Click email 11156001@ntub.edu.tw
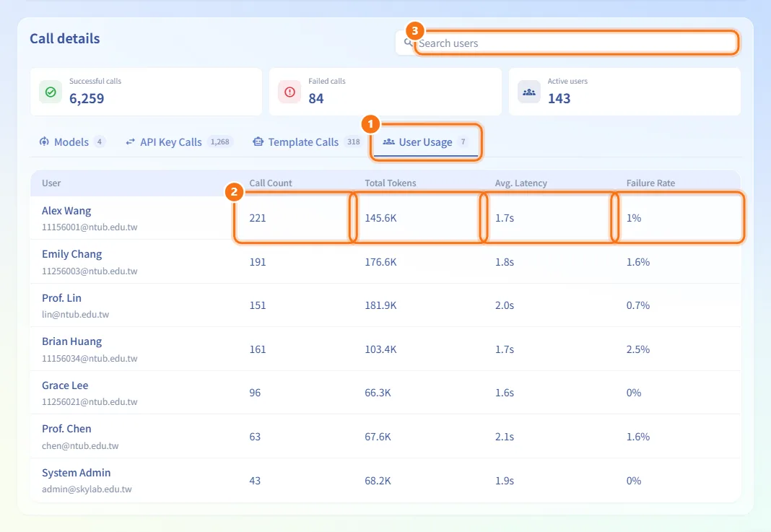 pyautogui.click(x=90, y=227)
